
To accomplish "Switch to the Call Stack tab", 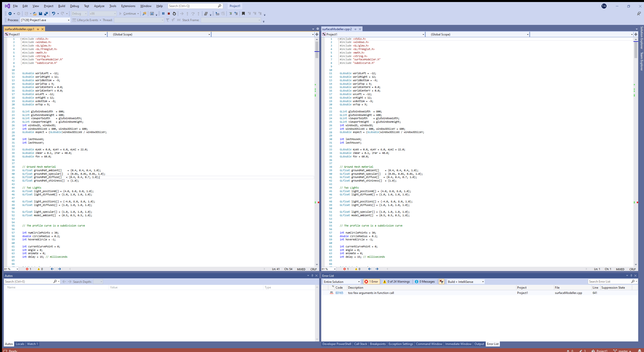I will [x=360, y=344].
